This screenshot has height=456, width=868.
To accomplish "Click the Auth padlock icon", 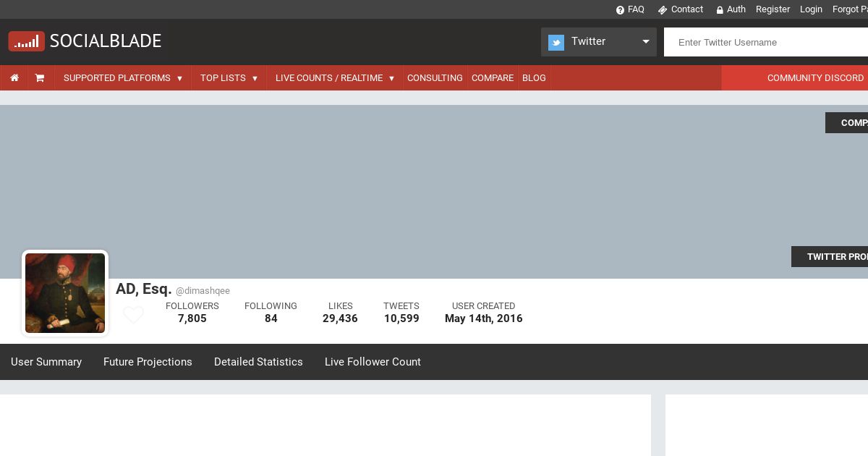I will pos(720,10).
